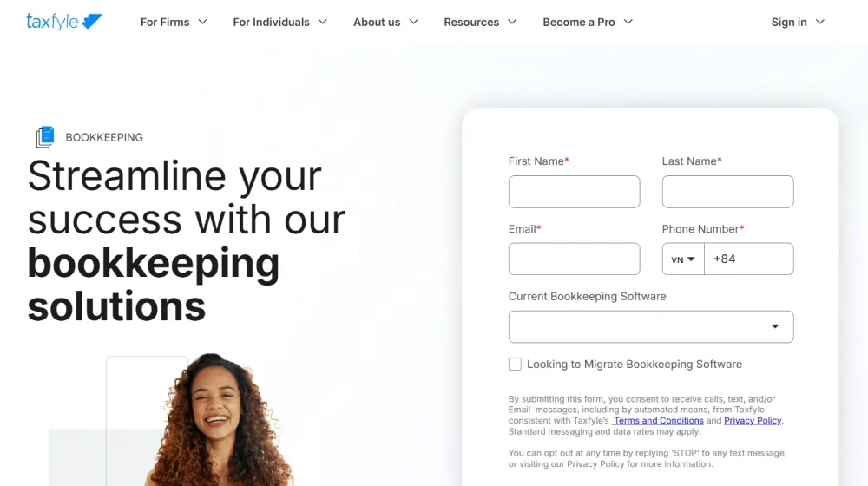
Task: Check Looking to Migrate Bookkeeping Software
Action: tap(515, 364)
